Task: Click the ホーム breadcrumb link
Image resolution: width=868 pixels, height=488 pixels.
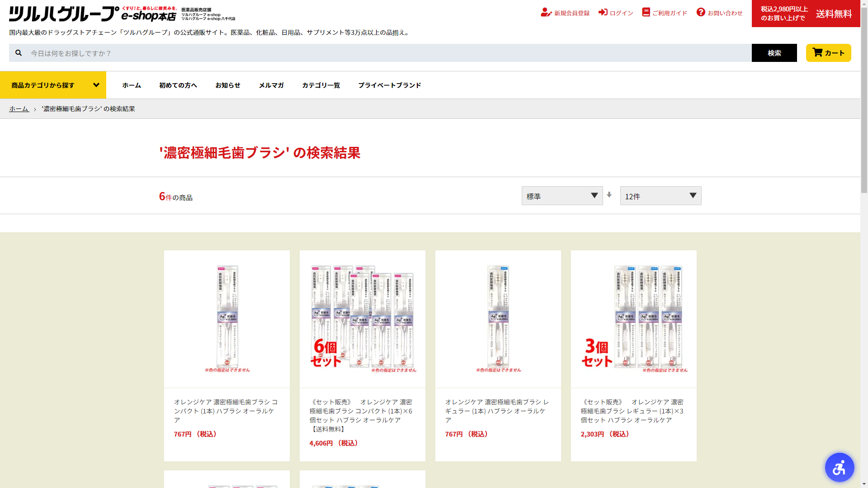Action: [19, 109]
